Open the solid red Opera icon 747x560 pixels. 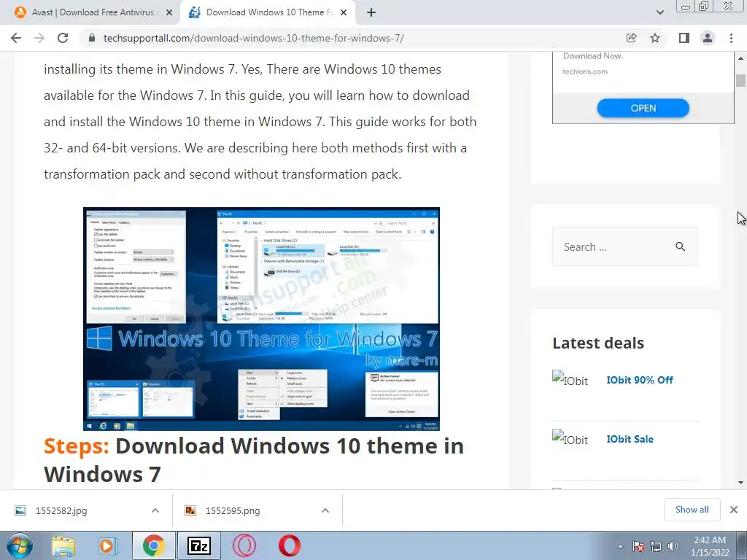click(x=289, y=545)
